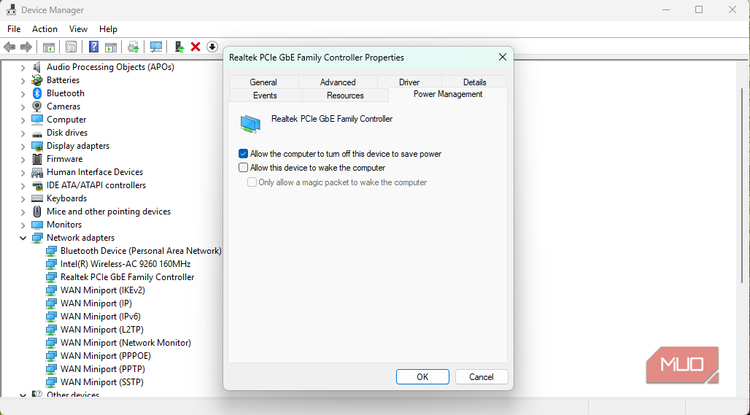Viewport: 750px width, 415px height.
Task: Click the blue question mark Help icon
Action: pyautogui.click(x=94, y=47)
